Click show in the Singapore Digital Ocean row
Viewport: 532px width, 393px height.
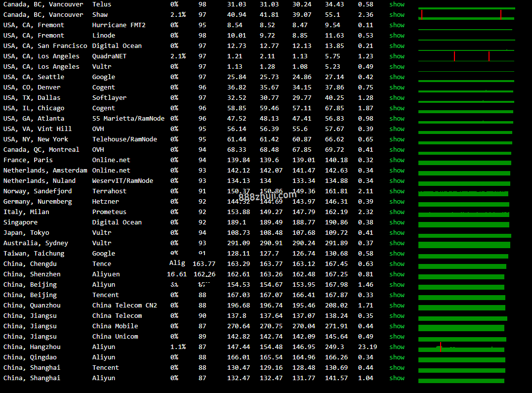397,222
